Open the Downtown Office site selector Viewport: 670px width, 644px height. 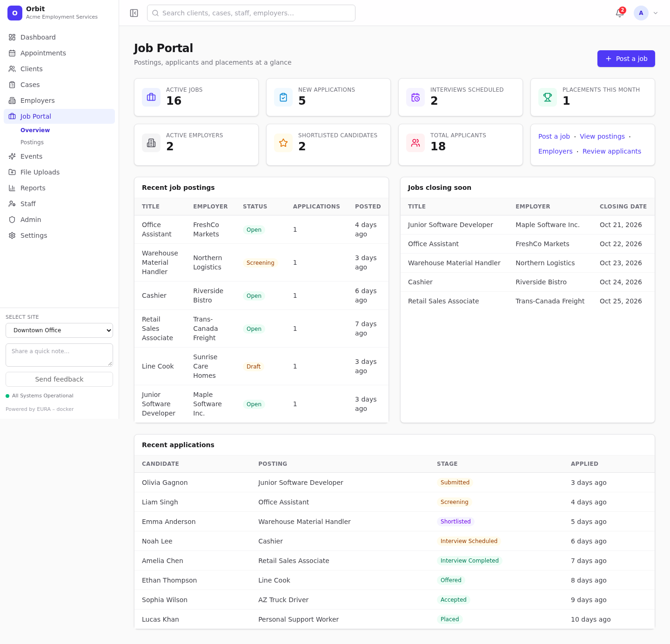59,330
